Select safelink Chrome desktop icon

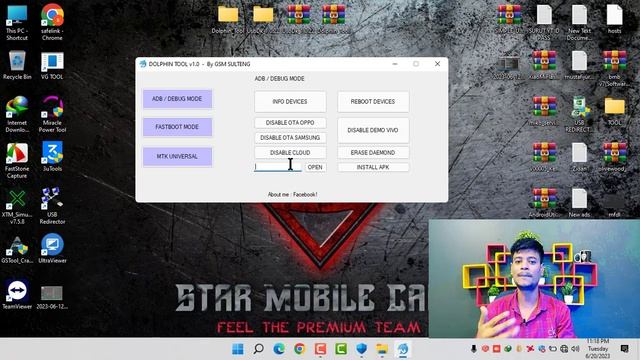coord(52,22)
